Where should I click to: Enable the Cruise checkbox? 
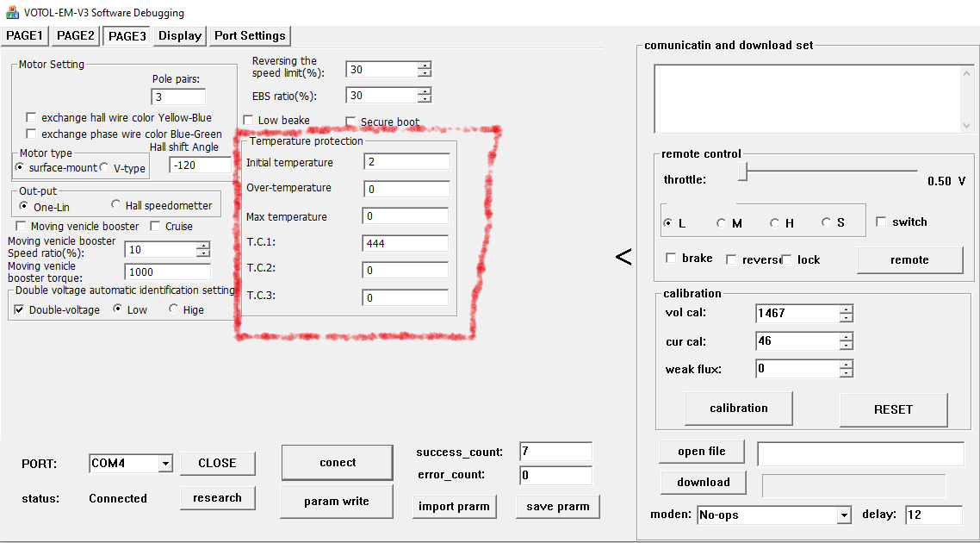click(x=156, y=226)
